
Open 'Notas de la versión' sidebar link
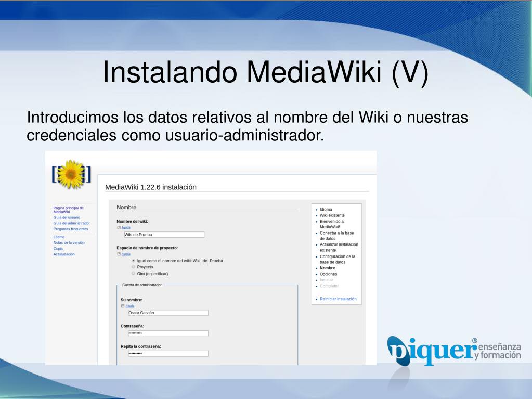[x=69, y=243]
